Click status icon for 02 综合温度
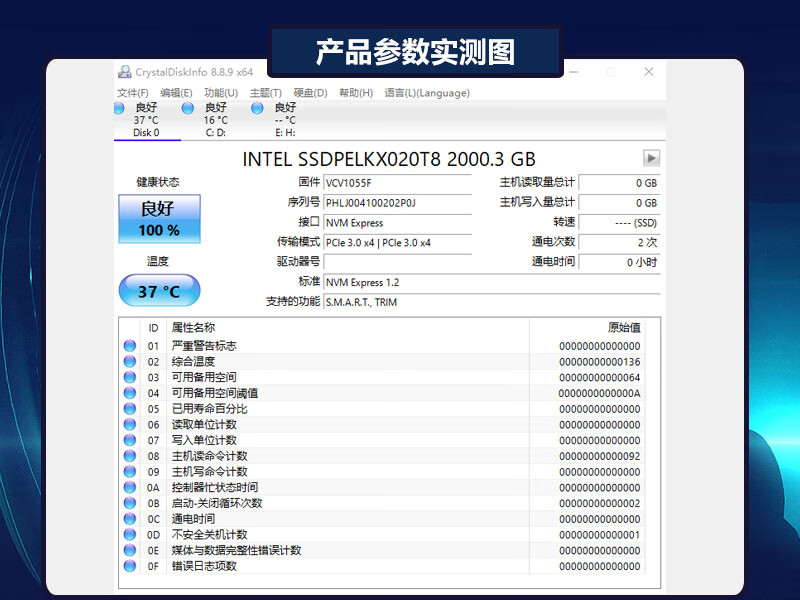Image resolution: width=800 pixels, height=600 pixels. click(x=130, y=361)
